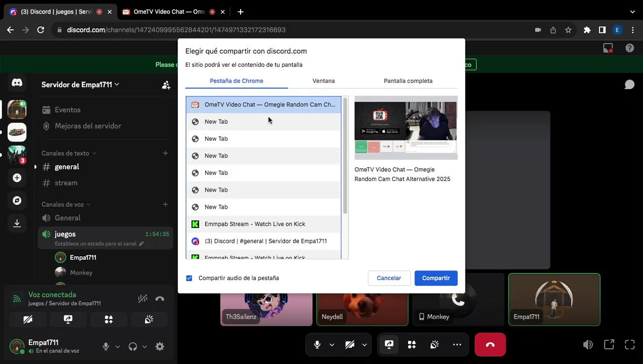Click the Cancelar button
Screen dimensions: 643x364
coord(389,278)
